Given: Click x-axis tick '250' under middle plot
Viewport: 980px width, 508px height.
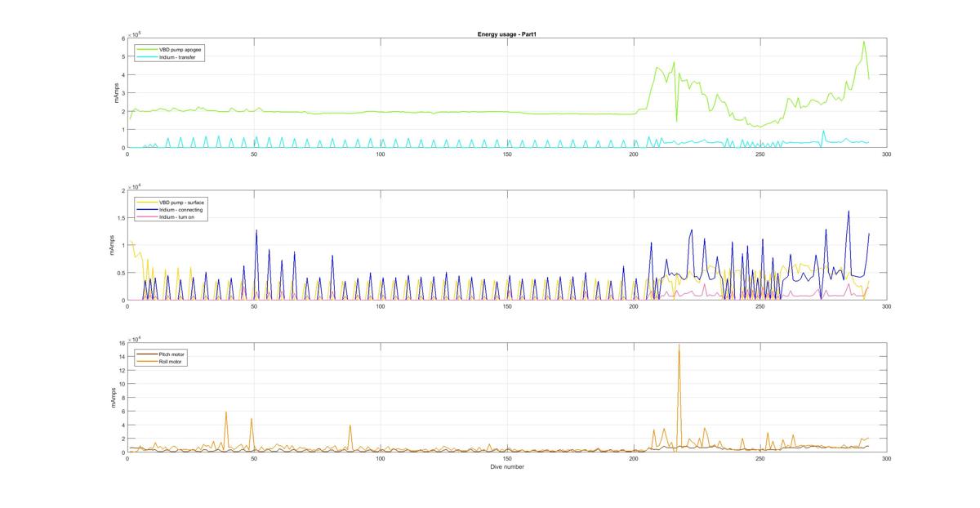Looking at the screenshot, I should click(x=760, y=307).
